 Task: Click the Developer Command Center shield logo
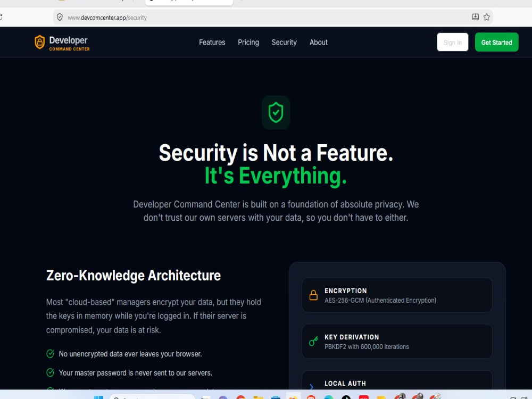click(x=40, y=43)
